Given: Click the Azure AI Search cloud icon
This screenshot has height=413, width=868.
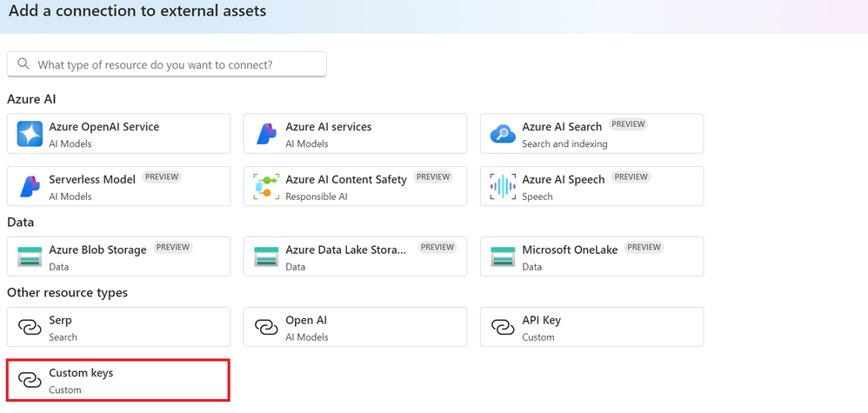Looking at the screenshot, I should (x=503, y=133).
